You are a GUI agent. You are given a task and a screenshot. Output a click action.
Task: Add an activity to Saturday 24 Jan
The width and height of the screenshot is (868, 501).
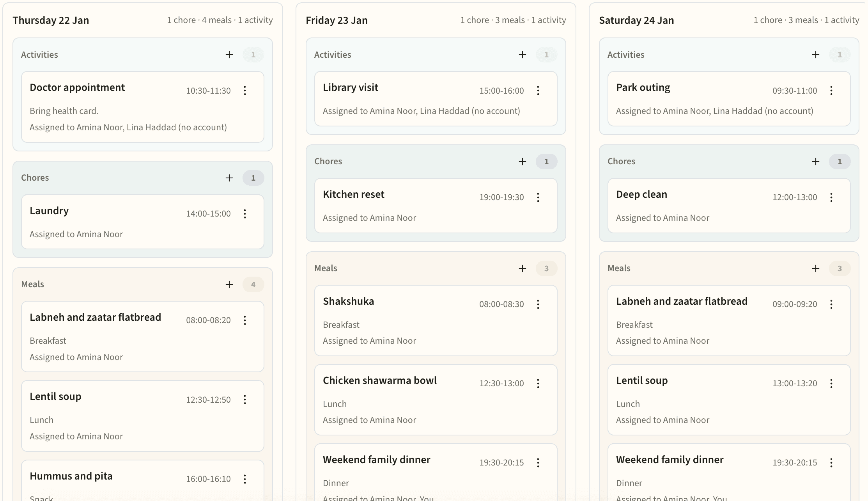pyautogui.click(x=815, y=55)
